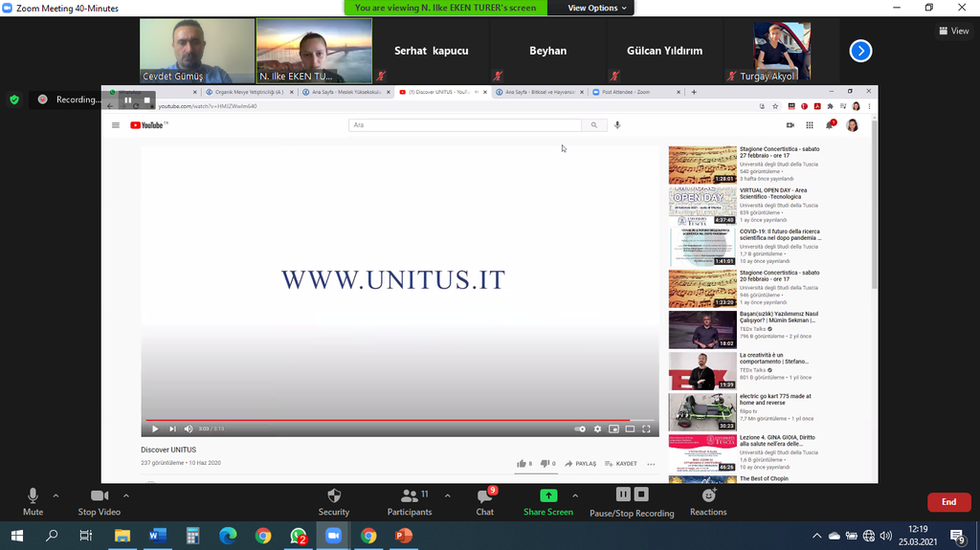980x550 pixels.
Task: Mute the YouTube player volume
Action: 189,429
